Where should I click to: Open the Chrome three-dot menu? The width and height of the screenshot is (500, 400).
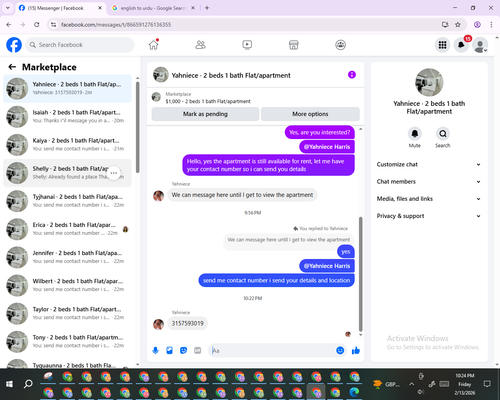pyautogui.click(x=491, y=25)
